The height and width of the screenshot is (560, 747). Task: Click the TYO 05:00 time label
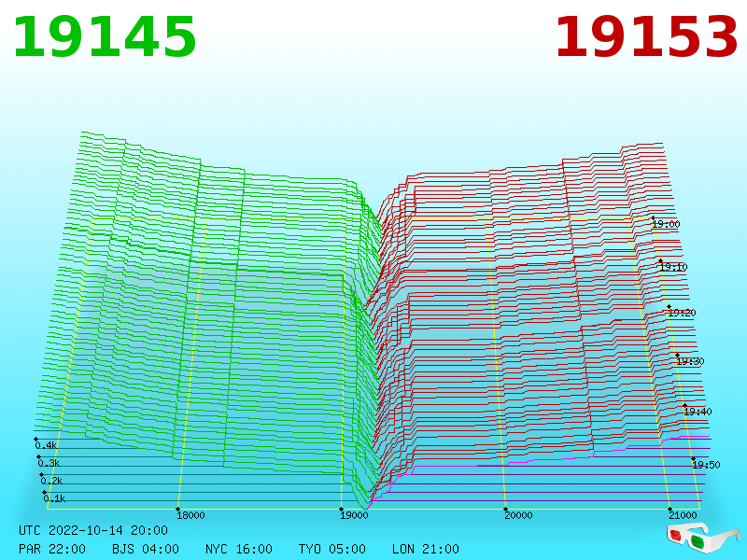332,549
